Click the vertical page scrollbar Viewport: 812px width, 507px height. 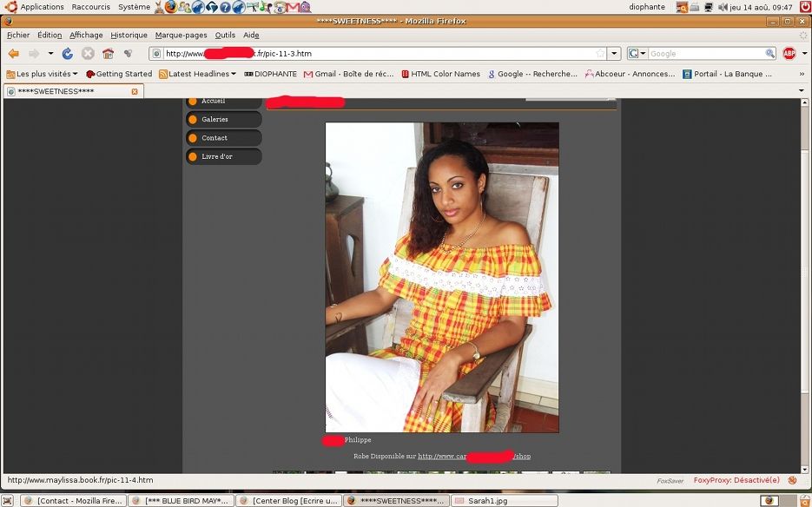(x=804, y=285)
